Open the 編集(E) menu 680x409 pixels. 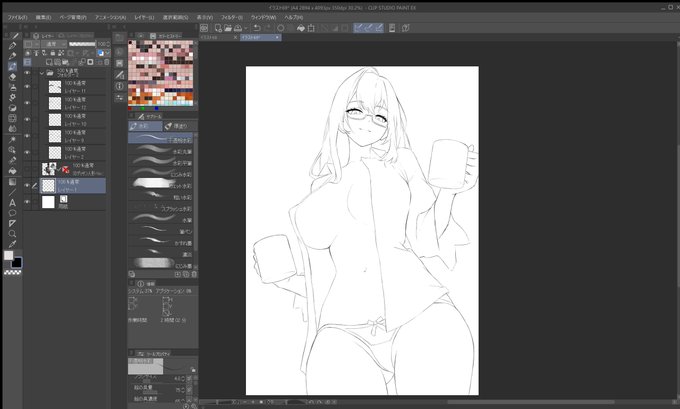43,17
